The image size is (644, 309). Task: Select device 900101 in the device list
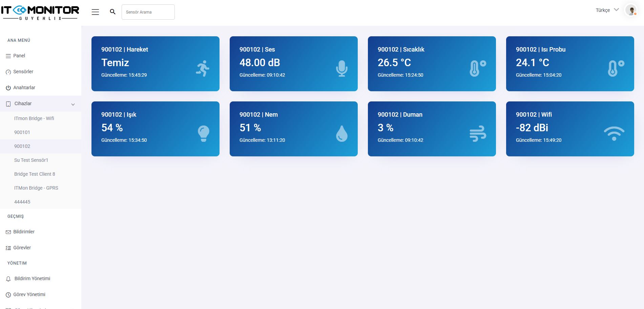(22, 132)
